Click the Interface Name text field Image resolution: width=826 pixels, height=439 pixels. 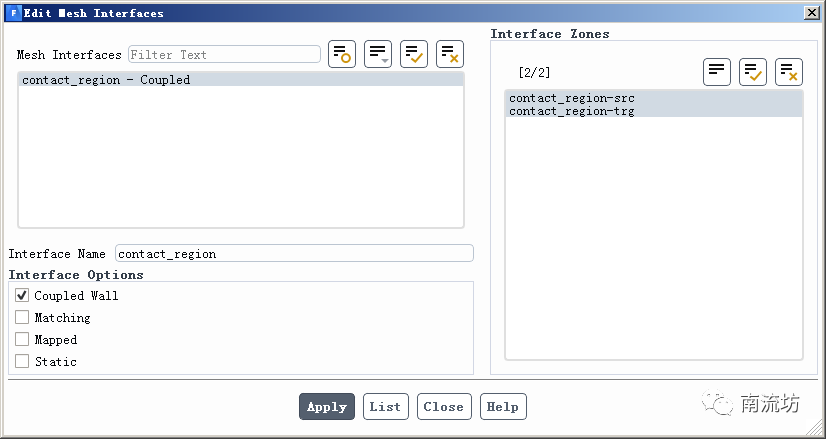click(x=294, y=254)
